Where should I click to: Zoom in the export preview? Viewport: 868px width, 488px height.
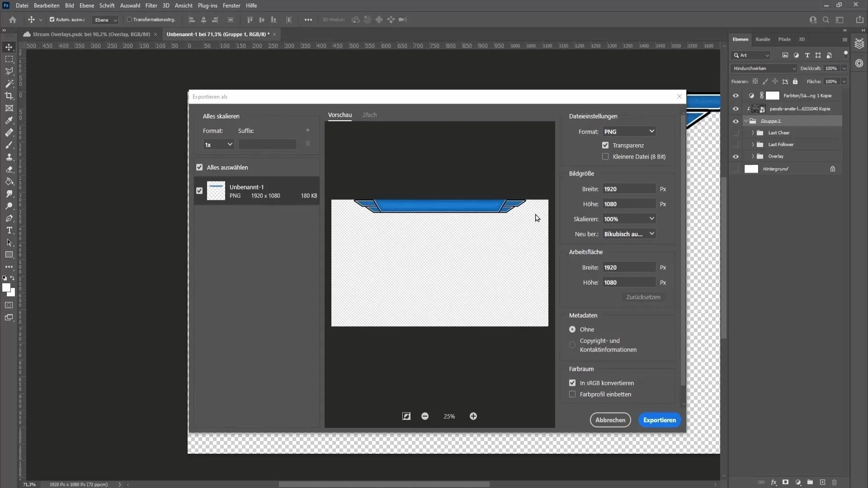coord(473,416)
